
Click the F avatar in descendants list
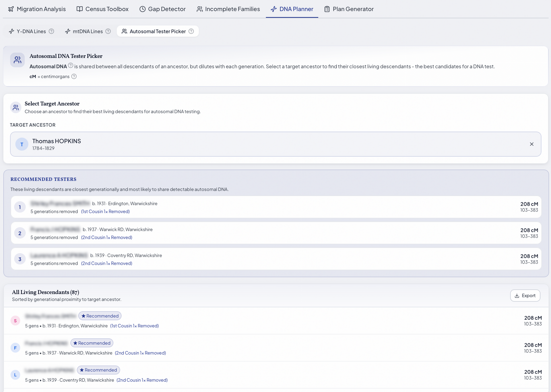point(15,348)
